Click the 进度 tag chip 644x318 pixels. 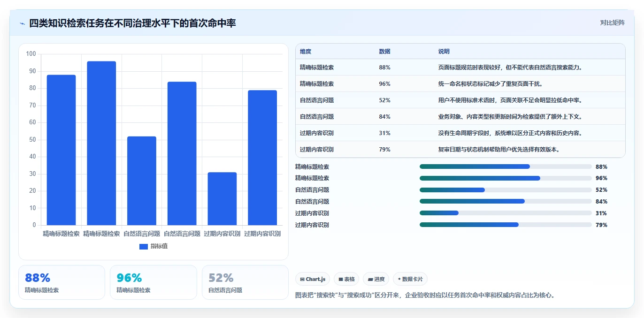pos(376,279)
